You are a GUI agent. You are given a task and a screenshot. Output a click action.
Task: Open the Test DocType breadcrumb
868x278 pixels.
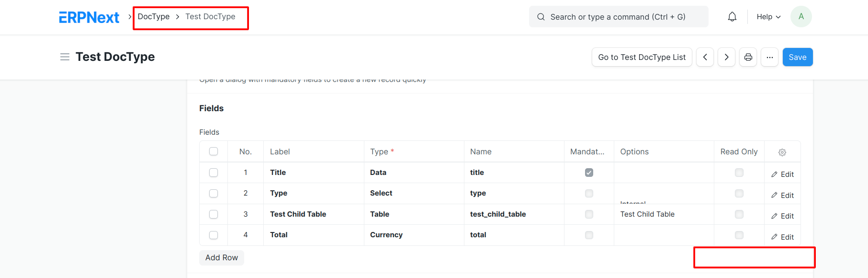(210, 17)
